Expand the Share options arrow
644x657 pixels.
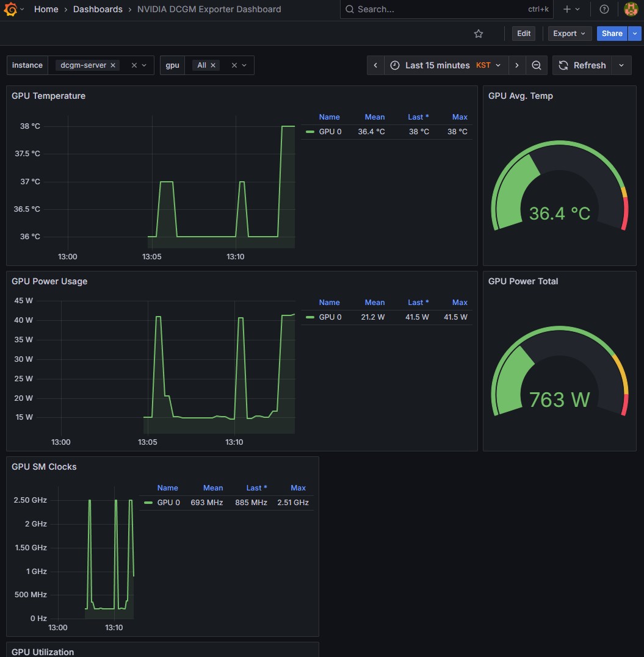click(x=636, y=34)
